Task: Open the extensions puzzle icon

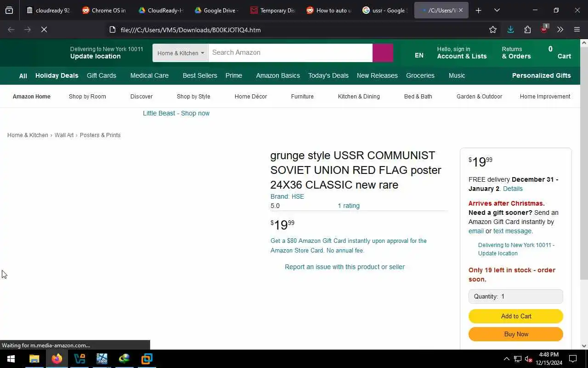Action: coord(527,29)
